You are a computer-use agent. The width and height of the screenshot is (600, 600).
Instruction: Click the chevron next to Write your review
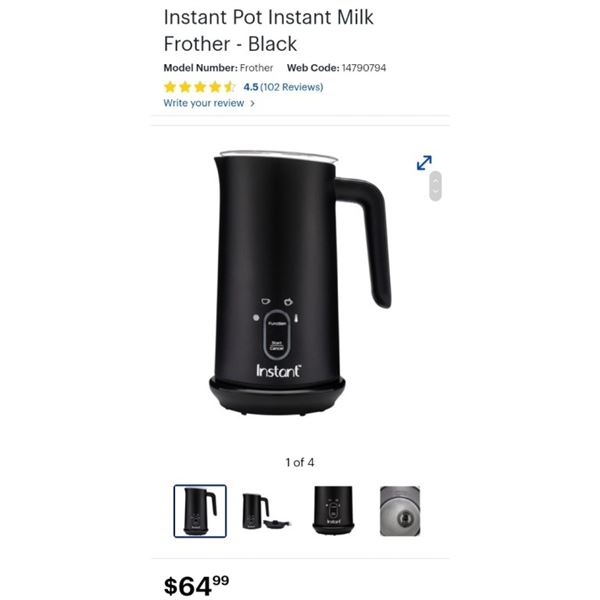[x=252, y=103]
